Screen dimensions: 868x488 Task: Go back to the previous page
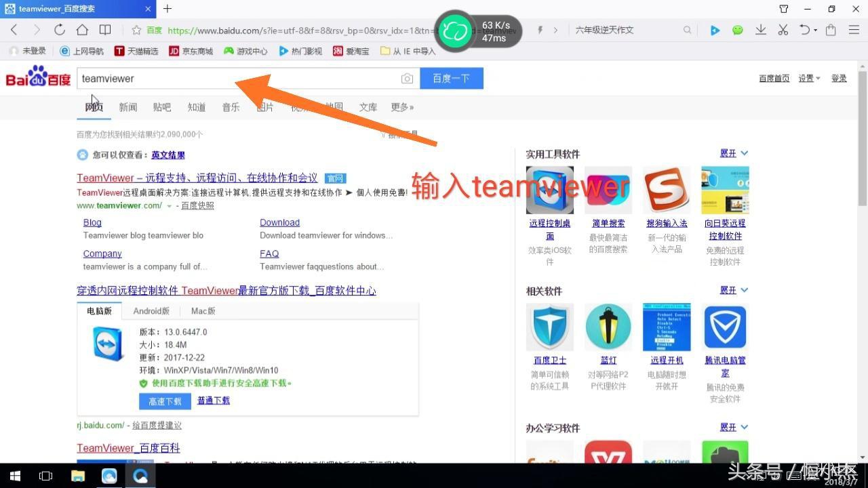[14, 30]
